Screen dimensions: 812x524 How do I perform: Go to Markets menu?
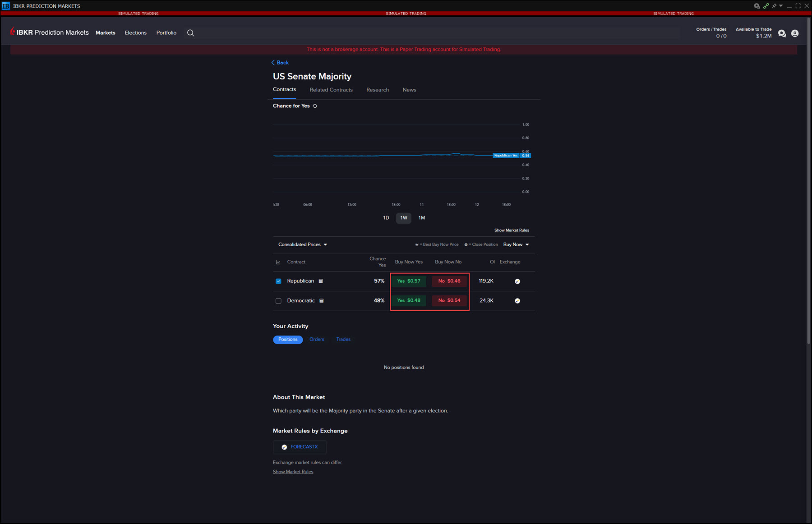[106, 33]
